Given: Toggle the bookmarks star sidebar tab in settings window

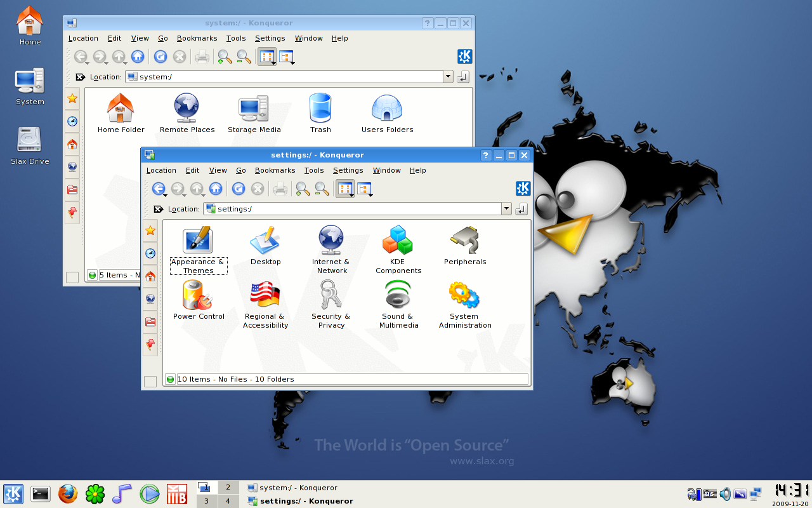Looking at the screenshot, I should click(150, 231).
